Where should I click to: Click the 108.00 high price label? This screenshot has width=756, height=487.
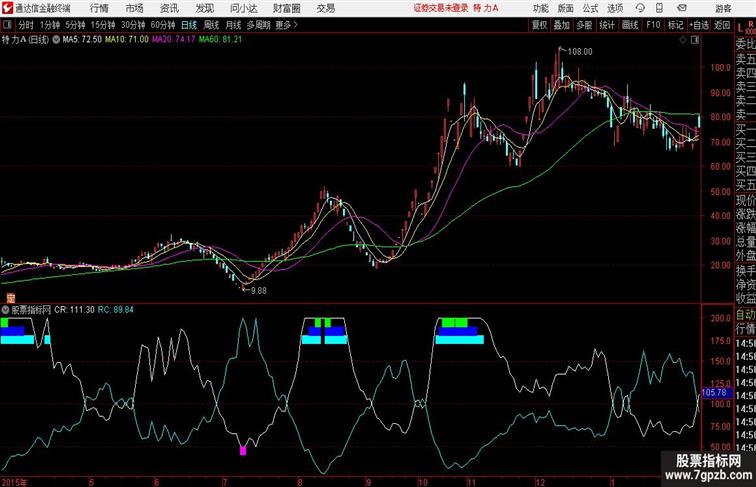coord(580,52)
